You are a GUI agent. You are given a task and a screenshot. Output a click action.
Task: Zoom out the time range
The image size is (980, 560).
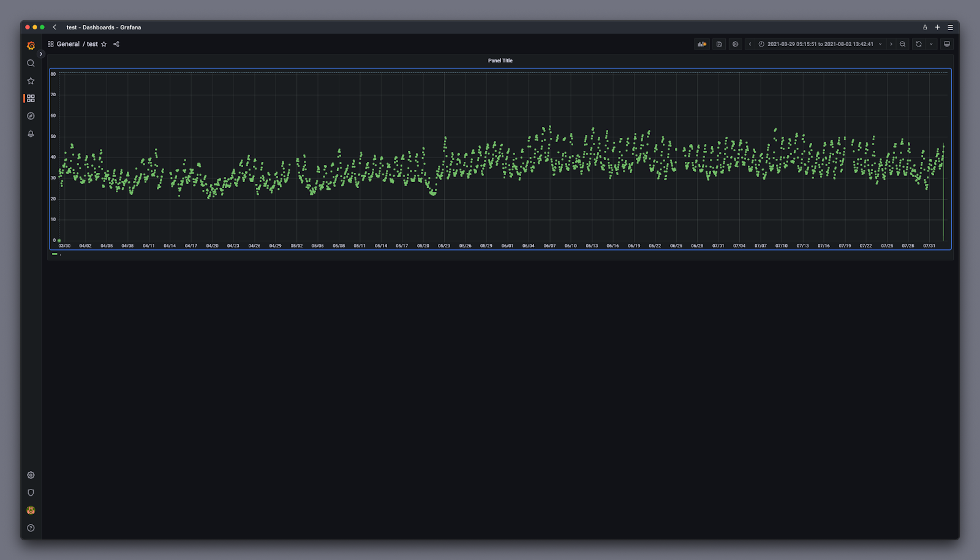click(x=902, y=44)
